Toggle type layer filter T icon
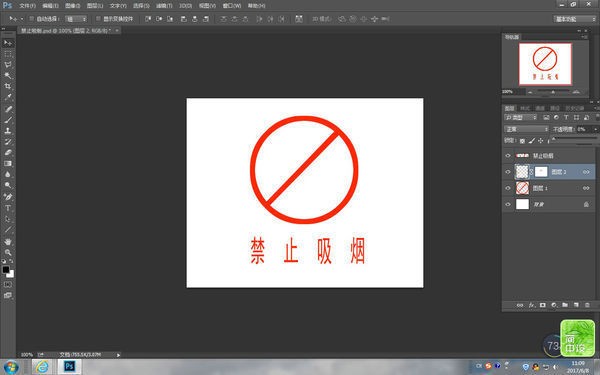 click(566, 117)
